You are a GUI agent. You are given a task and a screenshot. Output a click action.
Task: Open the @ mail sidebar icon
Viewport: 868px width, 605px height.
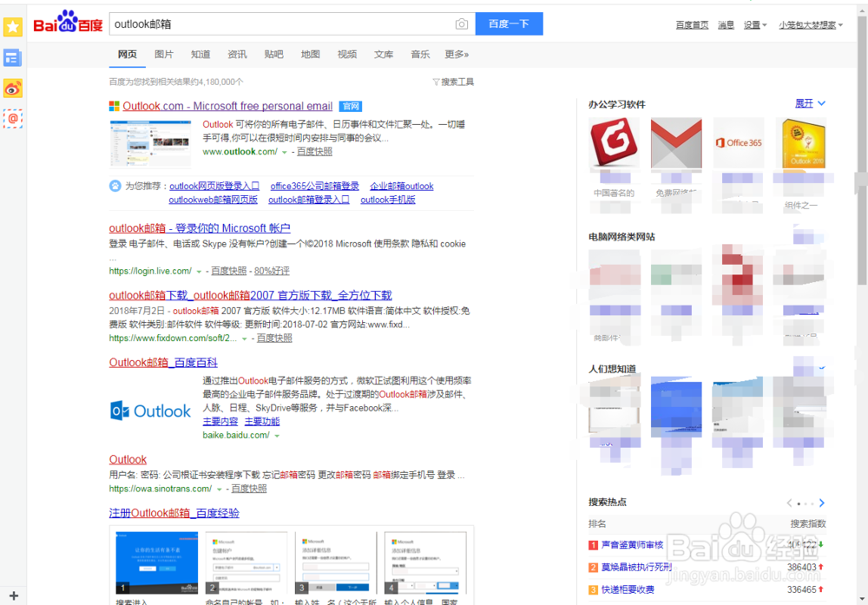(x=13, y=118)
